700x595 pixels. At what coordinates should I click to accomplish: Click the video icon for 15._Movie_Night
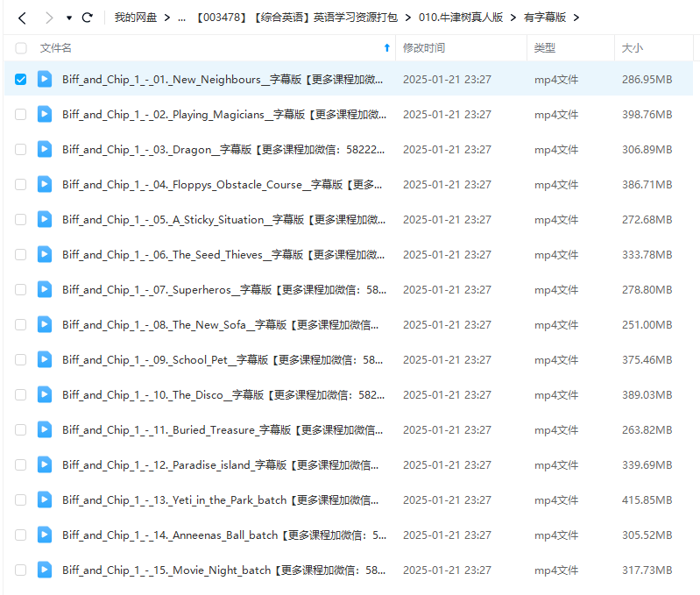[44, 570]
